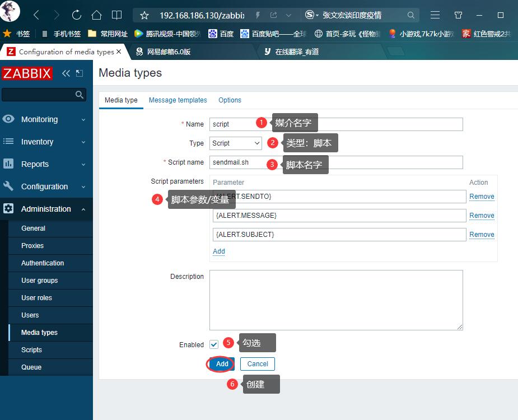Viewport: 518px width, 420px height.
Task: Expand the address bar dropdown chevron
Action: (x=288, y=15)
